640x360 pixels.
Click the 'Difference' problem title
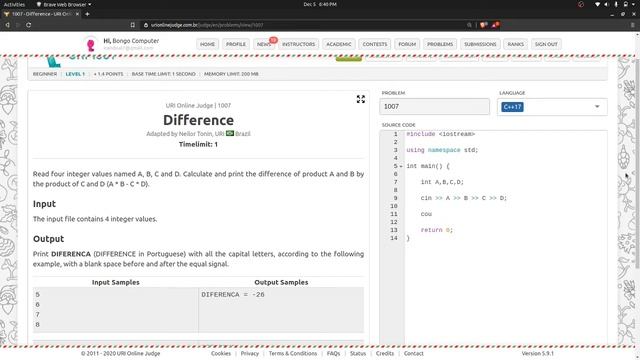pyautogui.click(x=198, y=120)
